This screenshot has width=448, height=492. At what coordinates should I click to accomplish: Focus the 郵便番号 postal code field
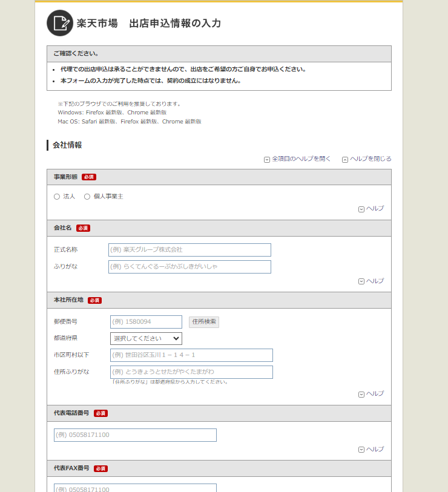[146, 322]
